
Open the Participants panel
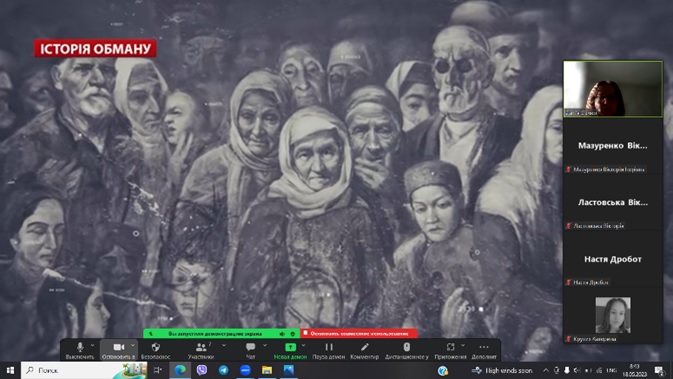click(x=200, y=350)
